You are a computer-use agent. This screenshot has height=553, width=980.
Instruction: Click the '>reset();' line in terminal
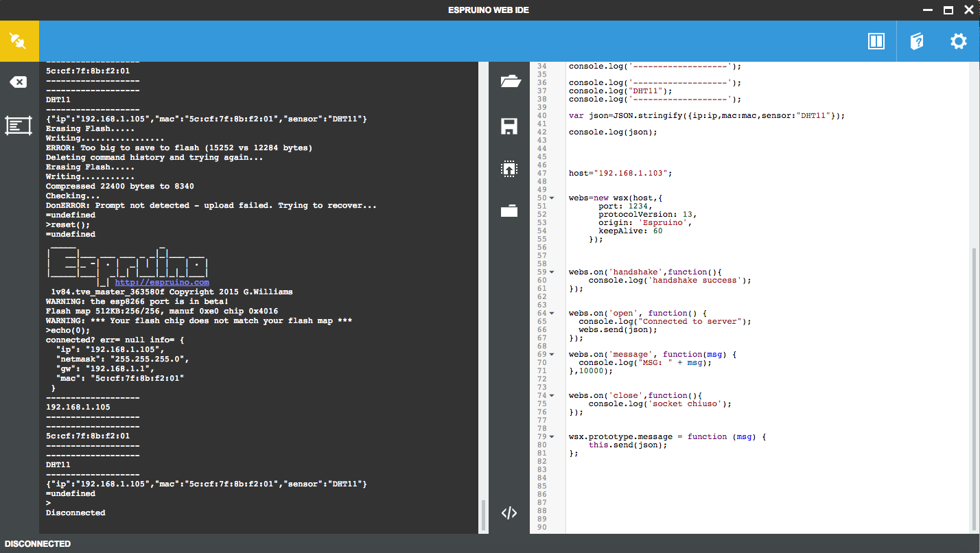click(x=68, y=224)
